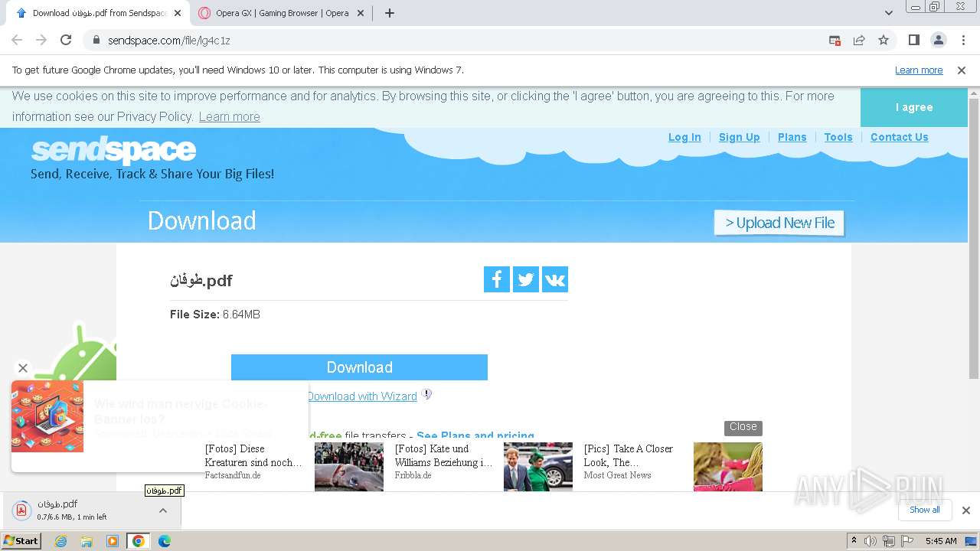Viewport: 980px width, 551px height.
Task: Open a new browser tab
Action: 389,13
